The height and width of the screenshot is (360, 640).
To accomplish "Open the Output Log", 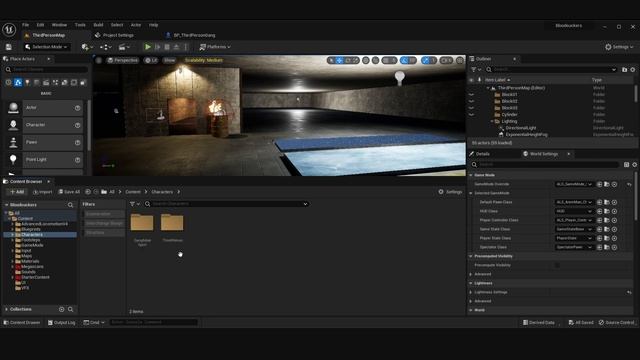I will click(62, 322).
